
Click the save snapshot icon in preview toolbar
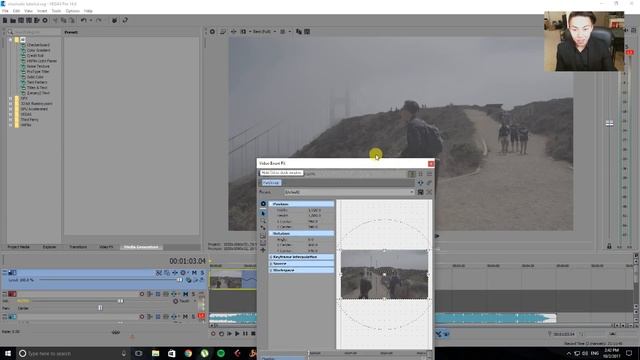click(x=307, y=31)
